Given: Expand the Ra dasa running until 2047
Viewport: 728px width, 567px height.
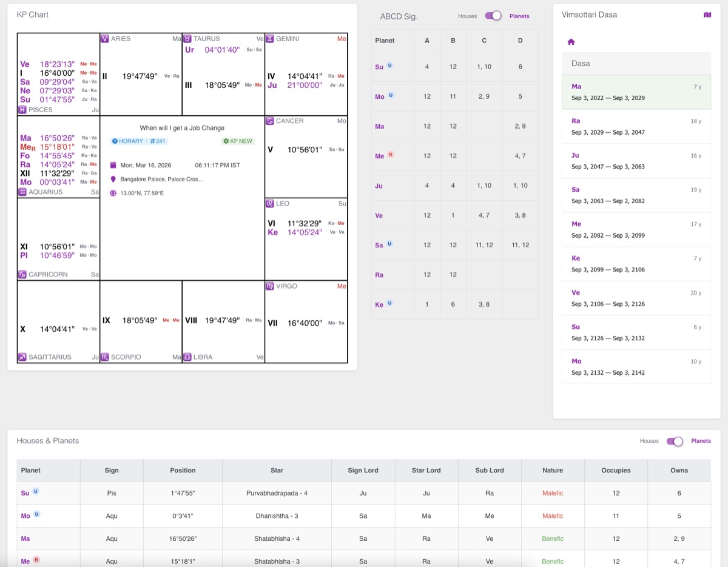Looking at the screenshot, I should click(636, 126).
